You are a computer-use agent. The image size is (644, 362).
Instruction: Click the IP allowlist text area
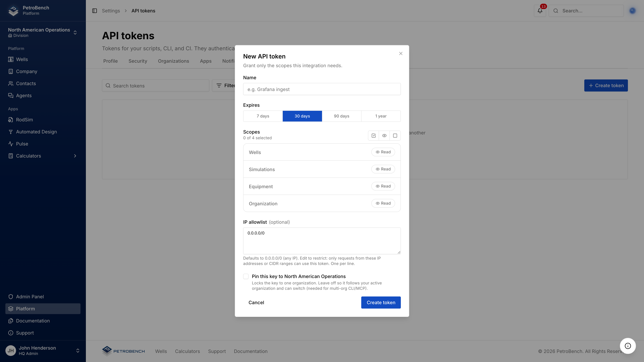click(322, 241)
